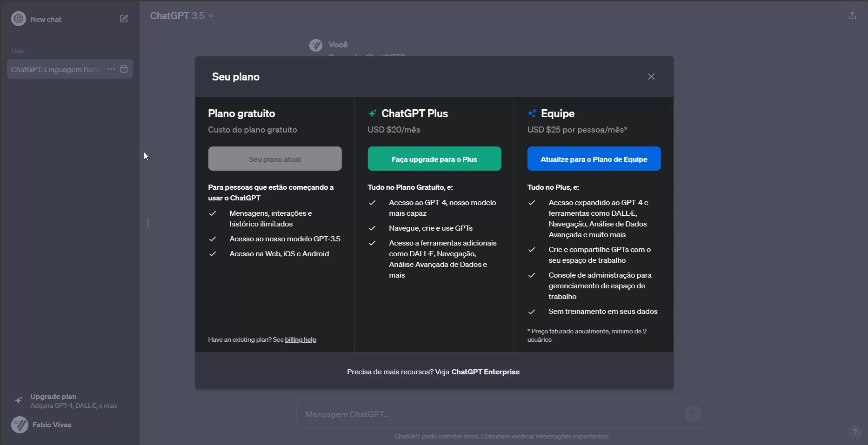Click the Seu plano atual button
Image resolution: width=868 pixels, height=445 pixels.
pos(275,159)
